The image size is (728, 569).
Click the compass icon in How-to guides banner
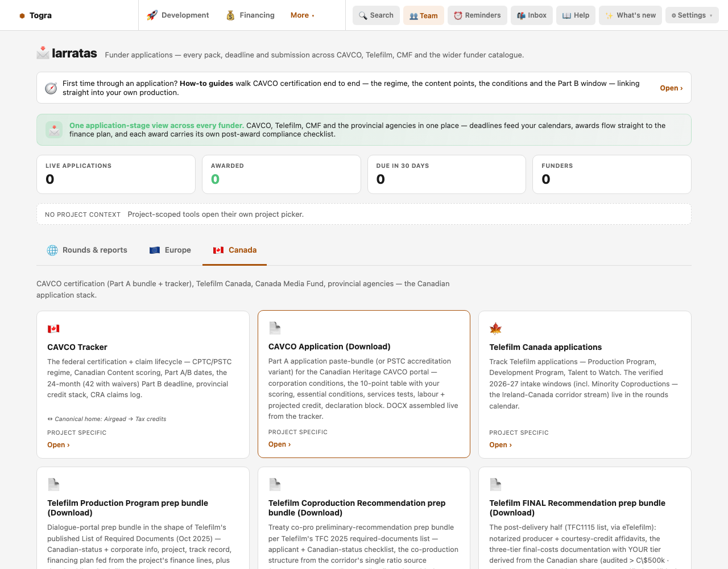51,88
